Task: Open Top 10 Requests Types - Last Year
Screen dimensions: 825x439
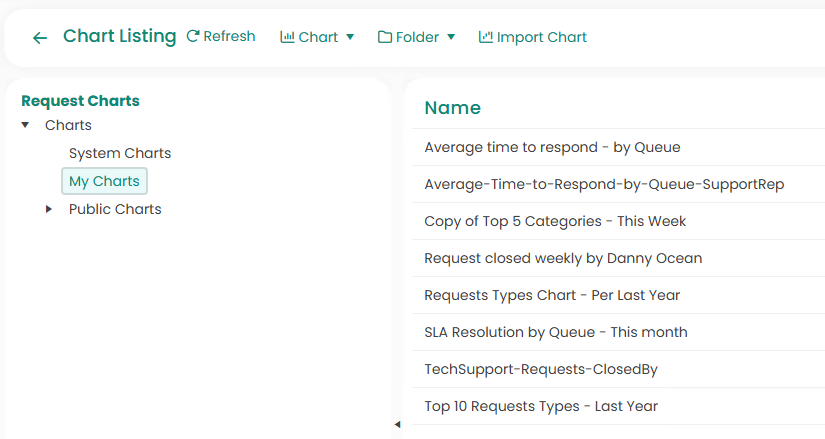Action: click(541, 406)
